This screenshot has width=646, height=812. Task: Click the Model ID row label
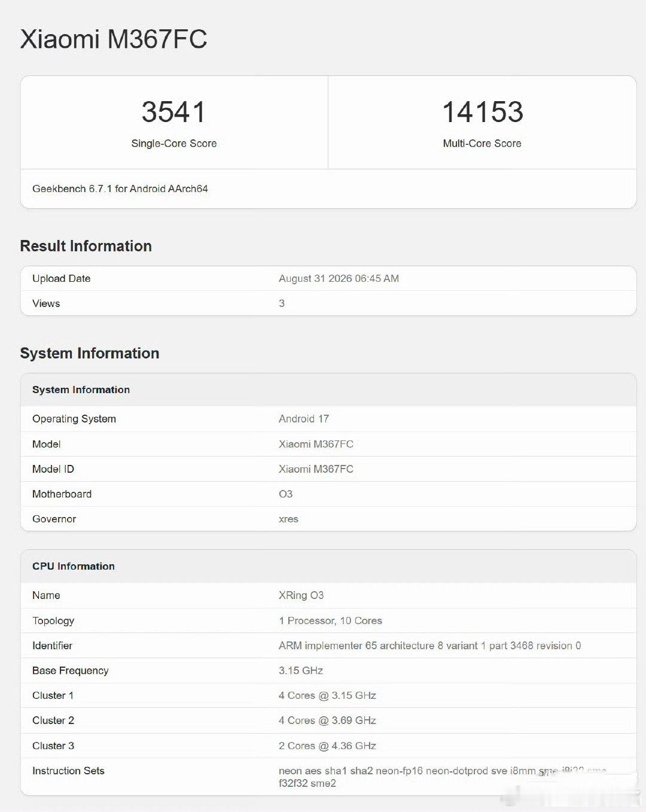pos(53,469)
